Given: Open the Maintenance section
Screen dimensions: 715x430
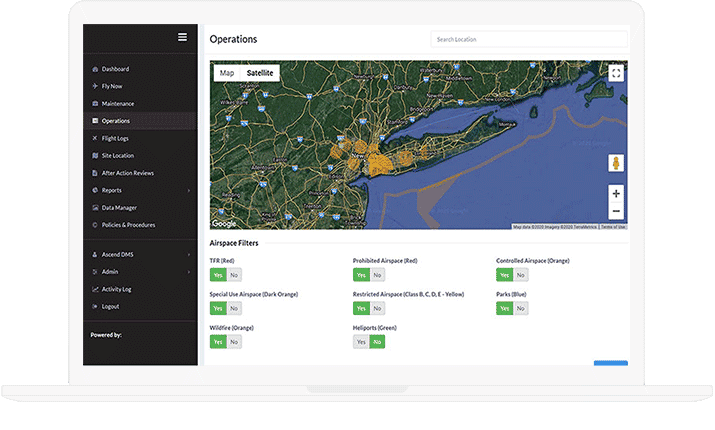Looking at the screenshot, I should pyautogui.click(x=117, y=104).
